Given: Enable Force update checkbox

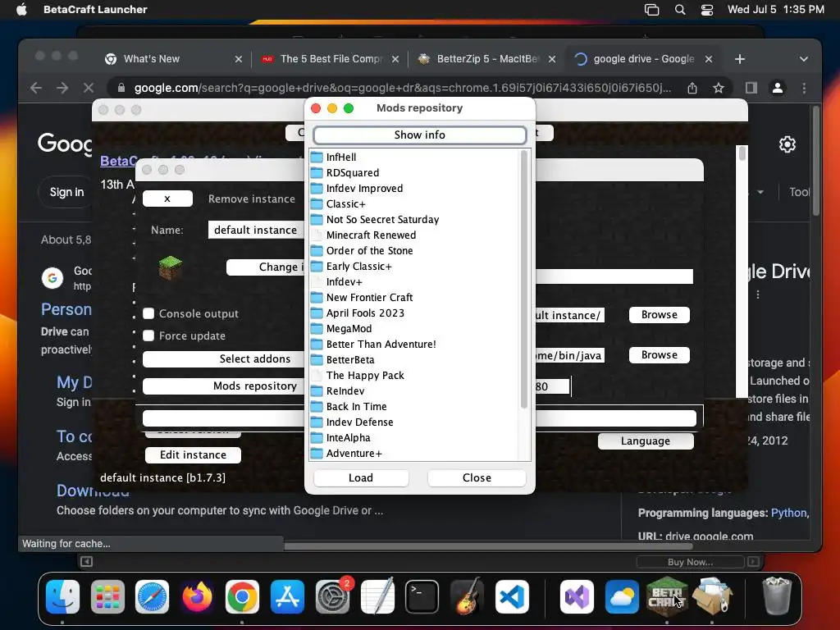Looking at the screenshot, I should pyautogui.click(x=148, y=336).
